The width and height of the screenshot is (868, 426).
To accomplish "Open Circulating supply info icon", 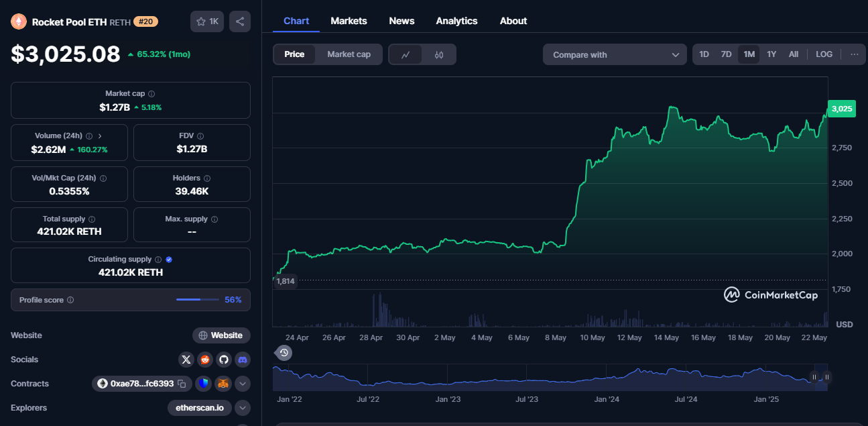I will (x=158, y=260).
